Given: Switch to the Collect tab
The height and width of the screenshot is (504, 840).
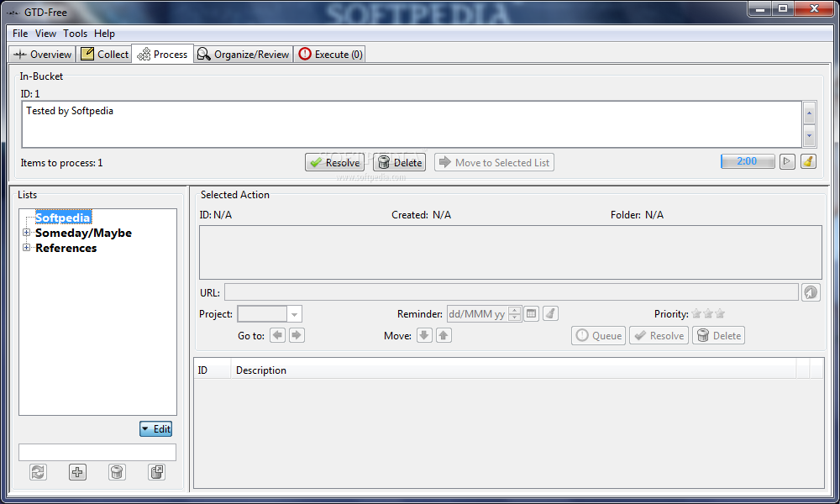Looking at the screenshot, I should pos(104,54).
